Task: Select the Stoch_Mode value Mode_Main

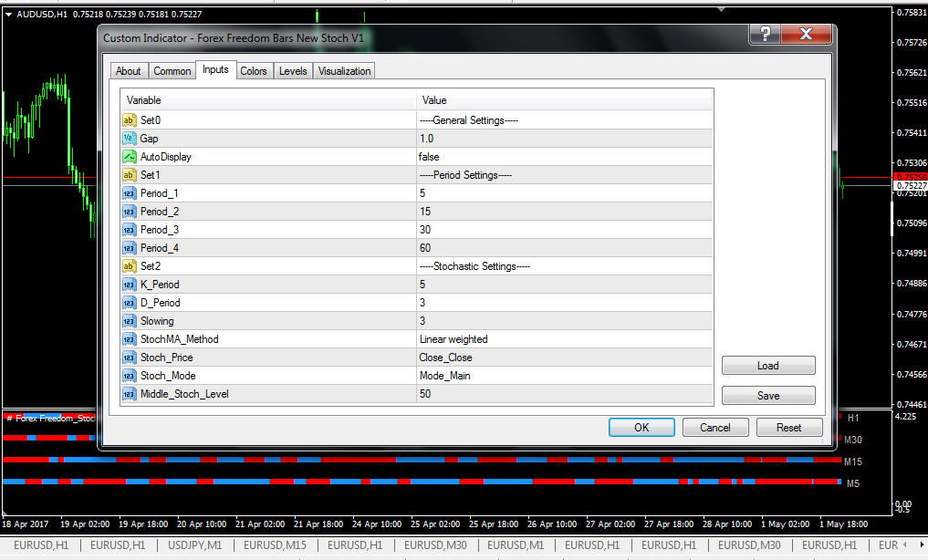Action: (x=445, y=376)
